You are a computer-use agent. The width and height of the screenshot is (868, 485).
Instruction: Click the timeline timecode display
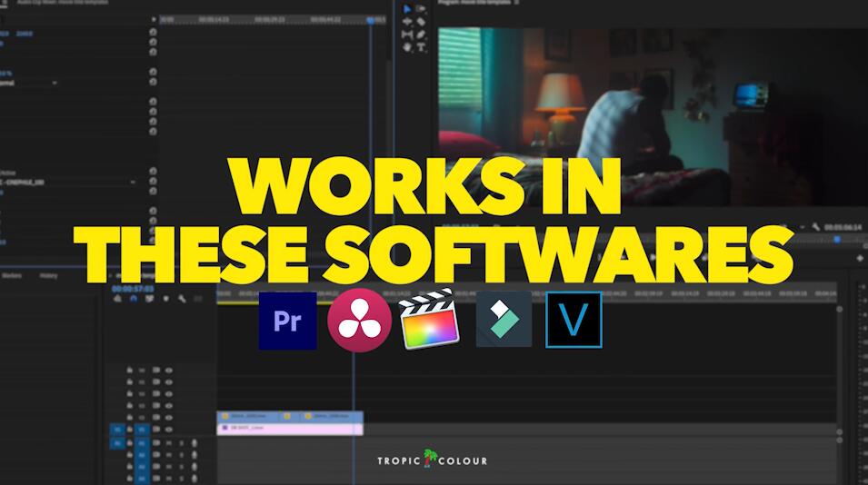coord(132,288)
